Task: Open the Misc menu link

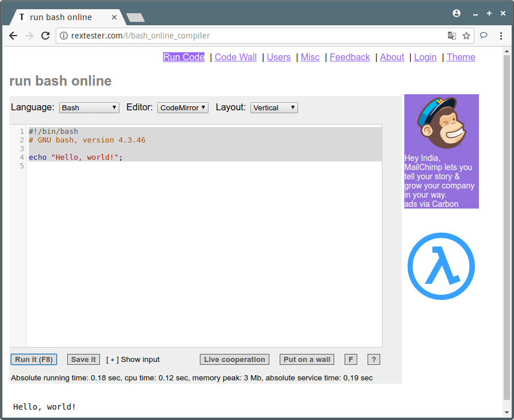Action: click(310, 57)
